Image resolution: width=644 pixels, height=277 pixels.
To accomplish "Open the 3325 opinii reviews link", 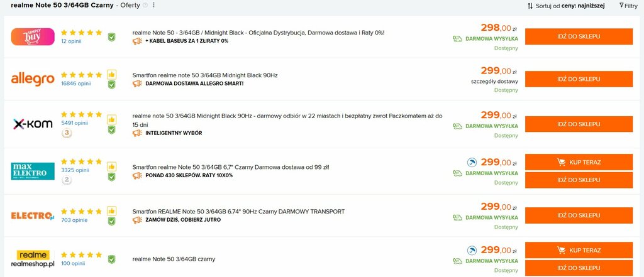I will [x=75, y=170].
